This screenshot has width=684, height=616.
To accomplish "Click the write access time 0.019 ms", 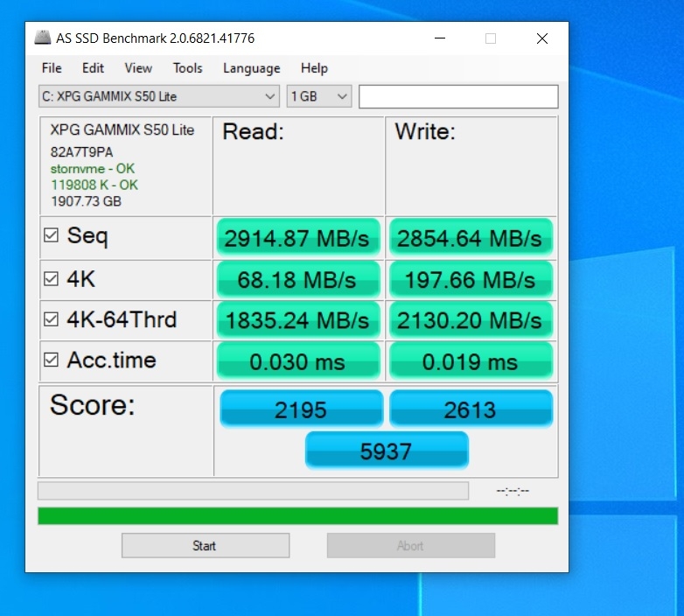I will (471, 361).
